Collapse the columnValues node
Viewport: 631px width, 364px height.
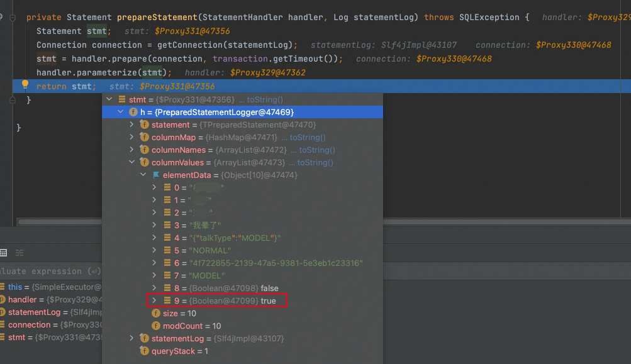(x=131, y=162)
